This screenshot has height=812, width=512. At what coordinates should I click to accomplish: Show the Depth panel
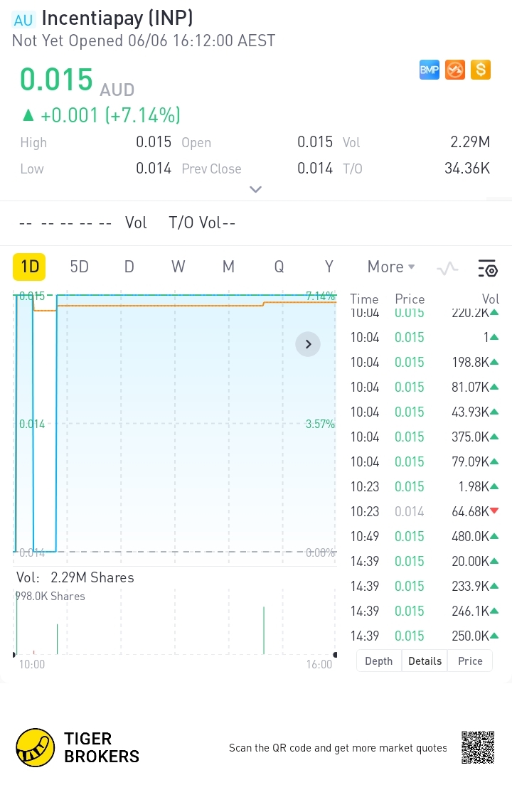tap(378, 661)
